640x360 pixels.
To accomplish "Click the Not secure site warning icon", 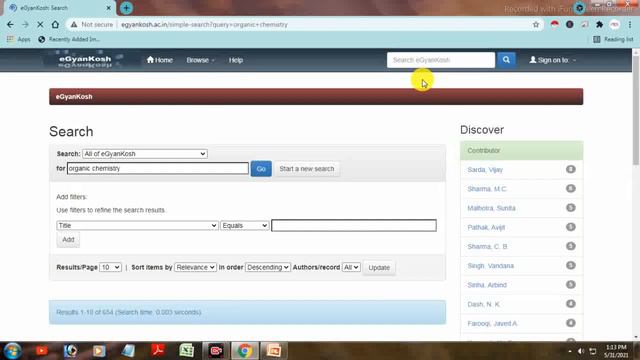I will click(x=74, y=24).
